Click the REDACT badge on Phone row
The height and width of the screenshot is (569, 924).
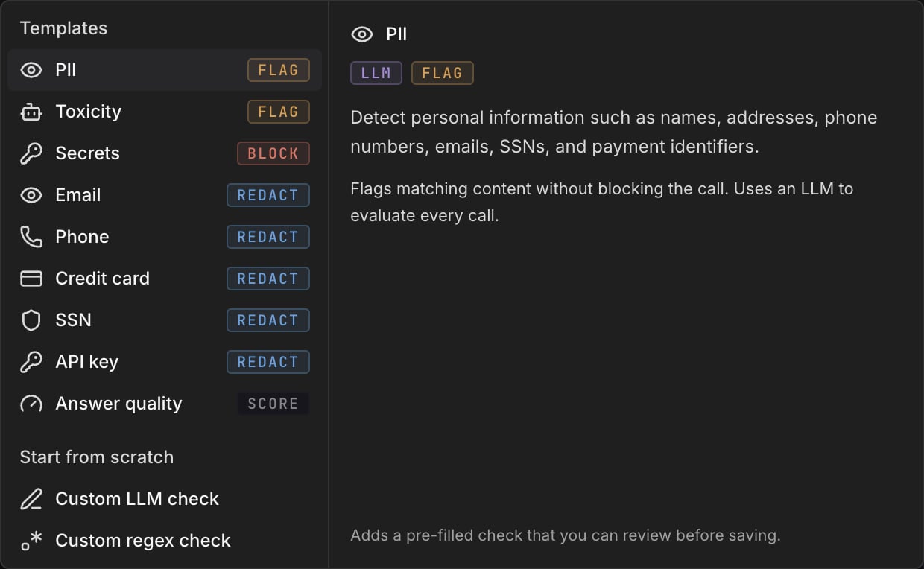(x=268, y=237)
